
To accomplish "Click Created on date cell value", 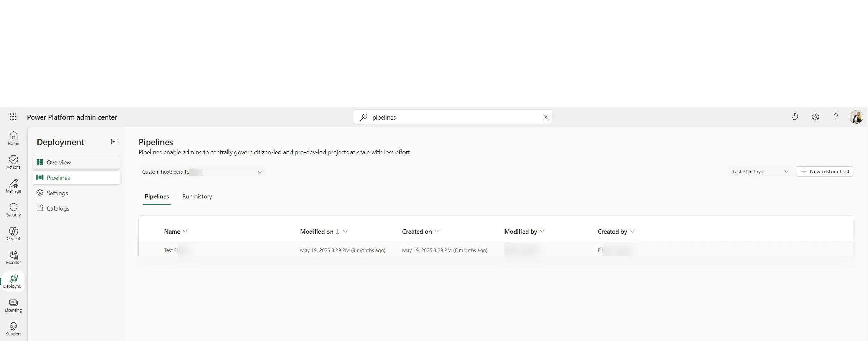I will click(444, 250).
